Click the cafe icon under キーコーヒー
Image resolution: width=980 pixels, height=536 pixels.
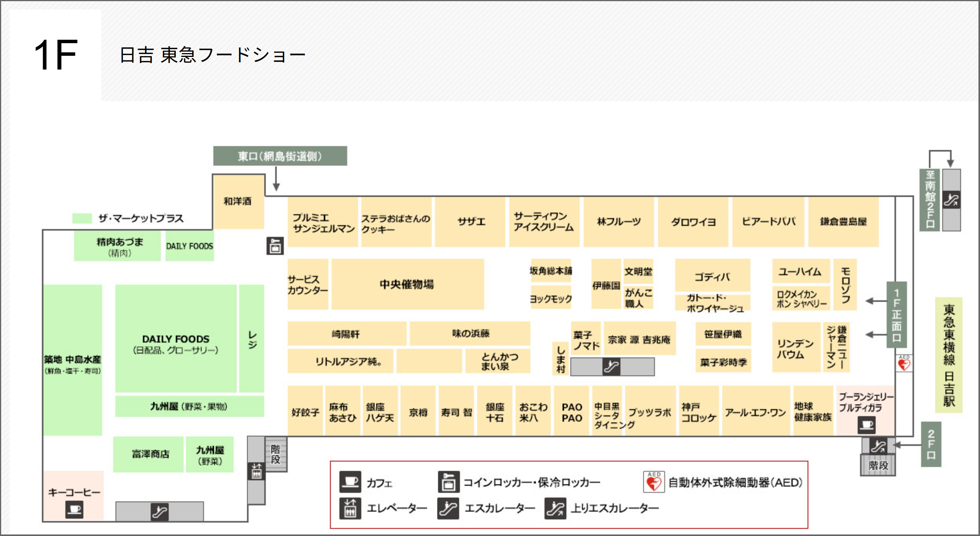[x=74, y=509]
